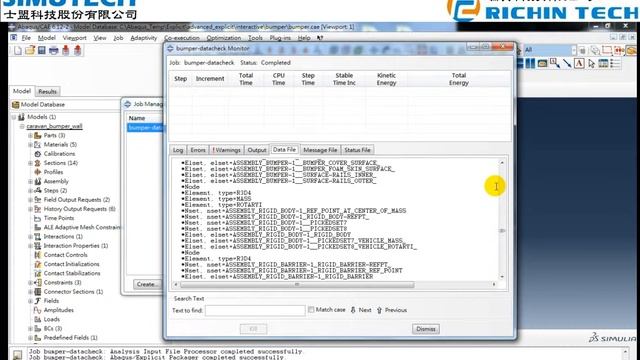The image size is (640, 360).
Task: Switch to the Results tab
Action: [47, 91]
